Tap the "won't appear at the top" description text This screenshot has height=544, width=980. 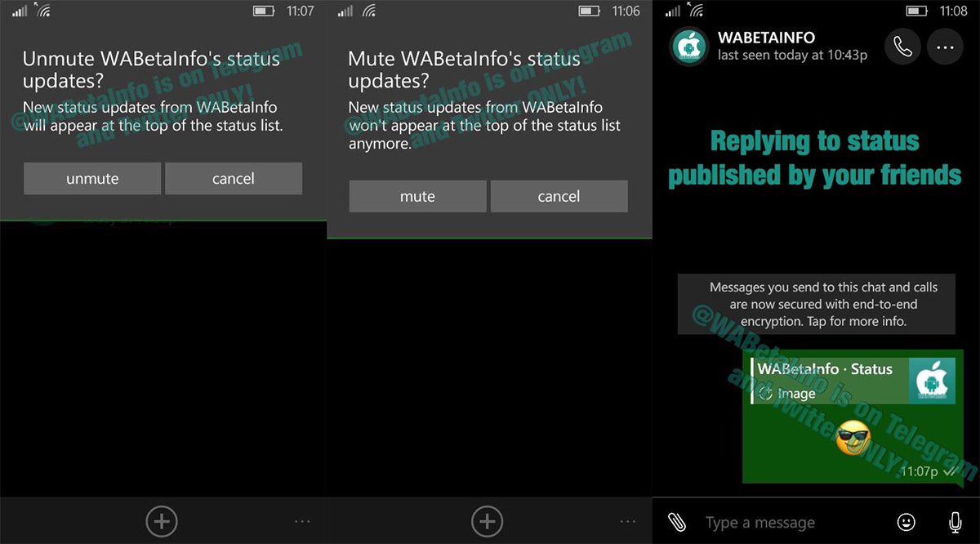pyautogui.click(x=485, y=126)
